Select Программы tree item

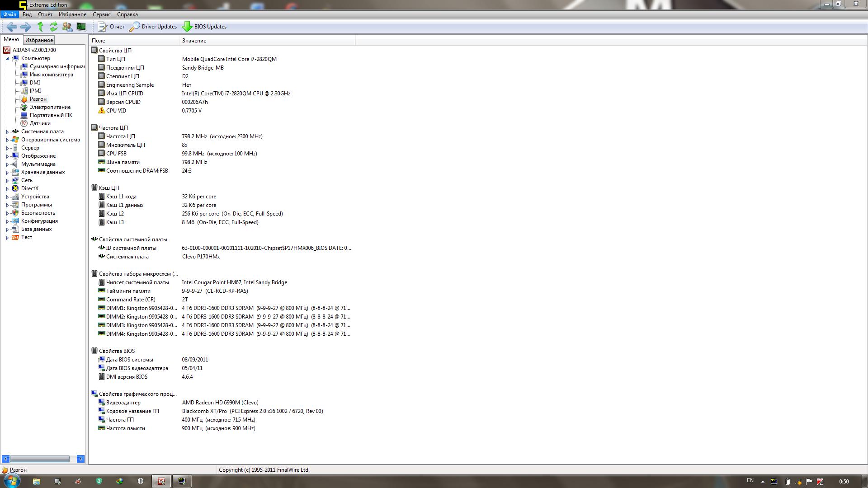(37, 205)
